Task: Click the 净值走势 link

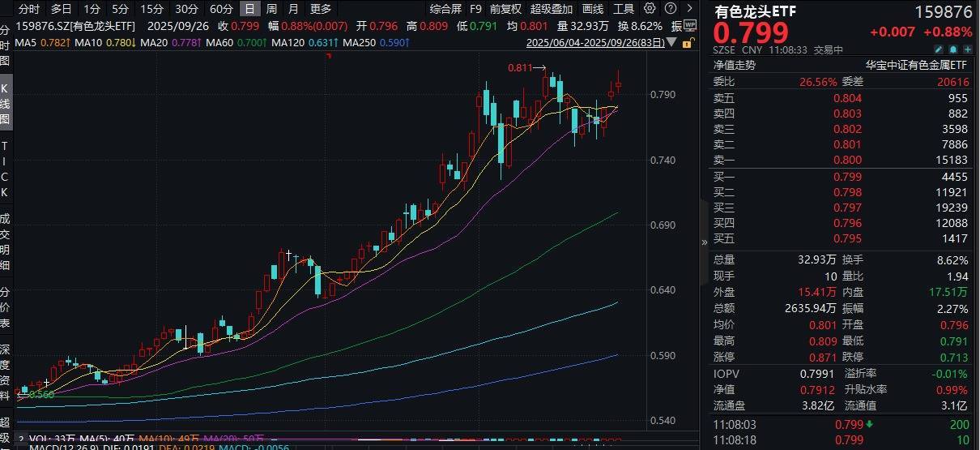Action: [734, 66]
